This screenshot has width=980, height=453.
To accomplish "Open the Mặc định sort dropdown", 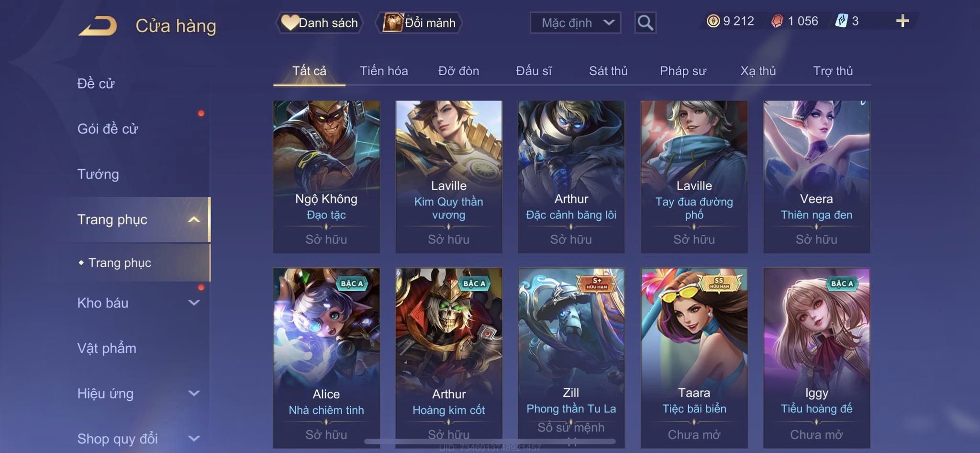I will pyautogui.click(x=575, y=23).
